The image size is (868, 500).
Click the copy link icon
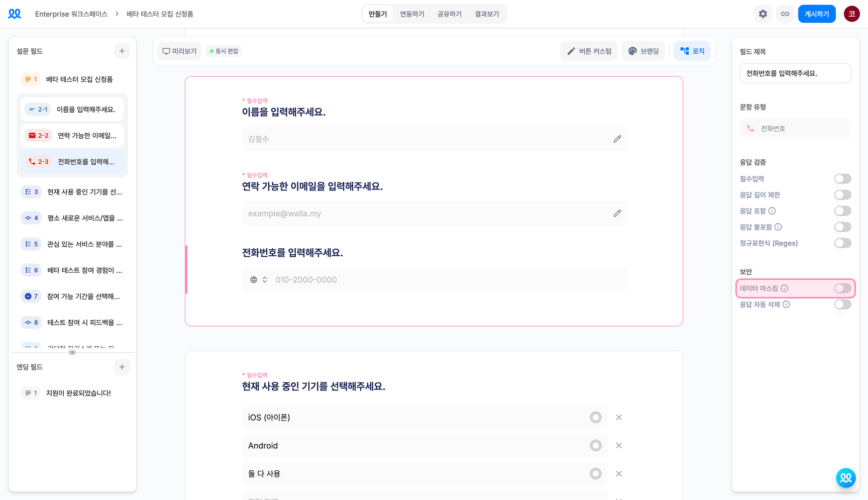[x=785, y=14]
